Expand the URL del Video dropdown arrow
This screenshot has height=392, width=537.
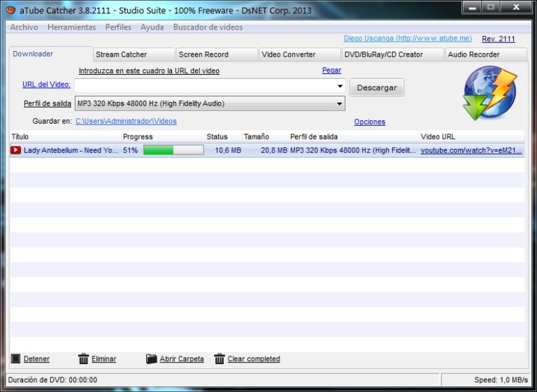340,86
